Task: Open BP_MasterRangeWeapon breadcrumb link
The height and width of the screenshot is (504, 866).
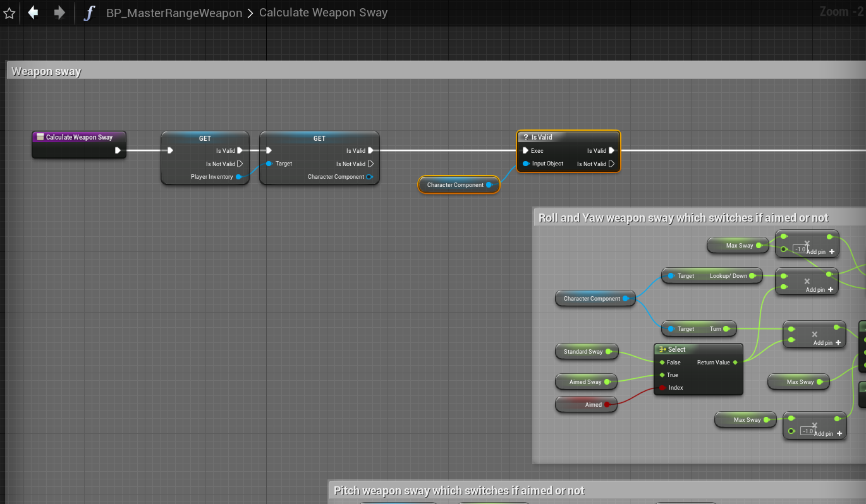Action: click(174, 13)
